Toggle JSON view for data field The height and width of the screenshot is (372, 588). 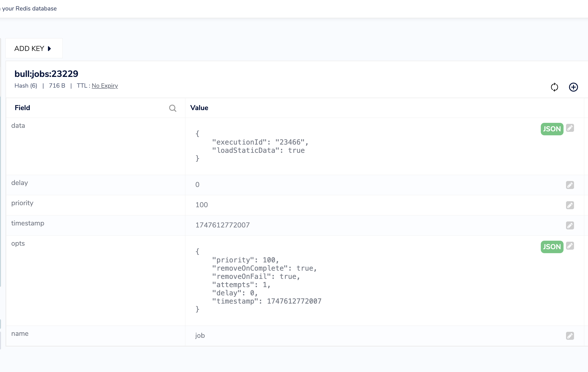552,129
